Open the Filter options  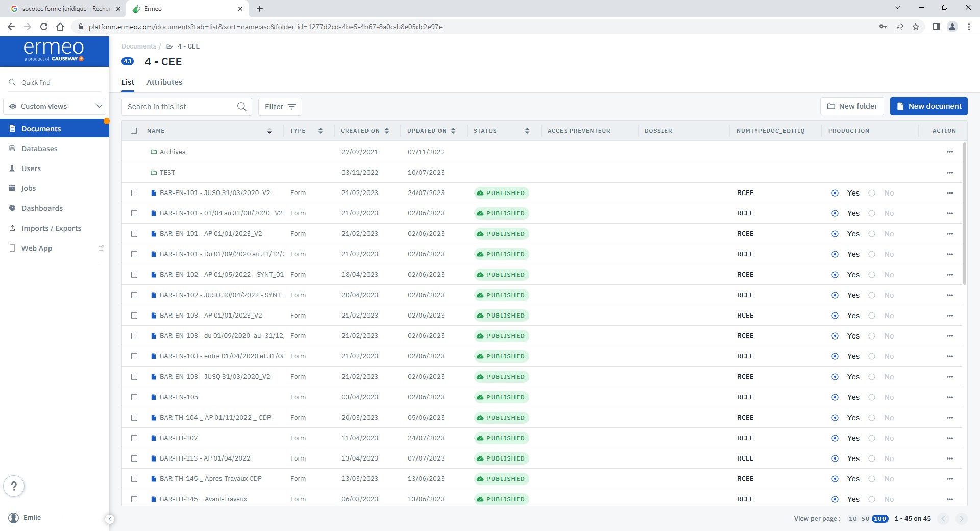[x=280, y=107]
